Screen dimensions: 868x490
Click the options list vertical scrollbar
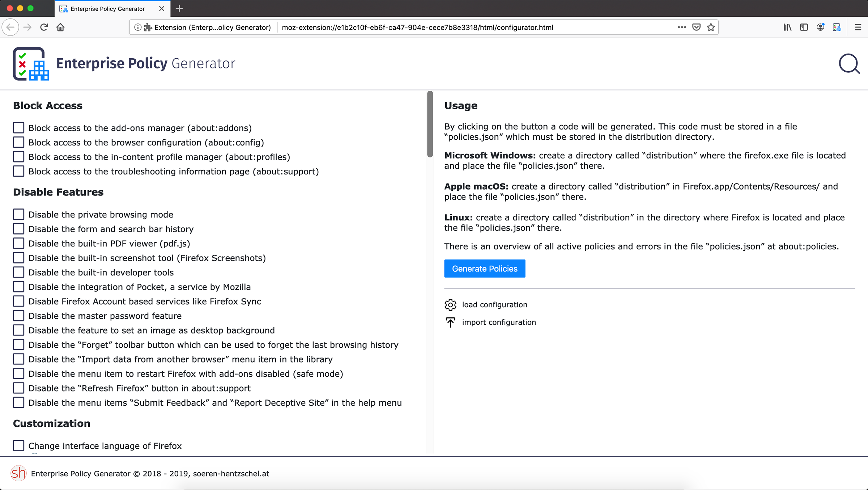(x=430, y=125)
